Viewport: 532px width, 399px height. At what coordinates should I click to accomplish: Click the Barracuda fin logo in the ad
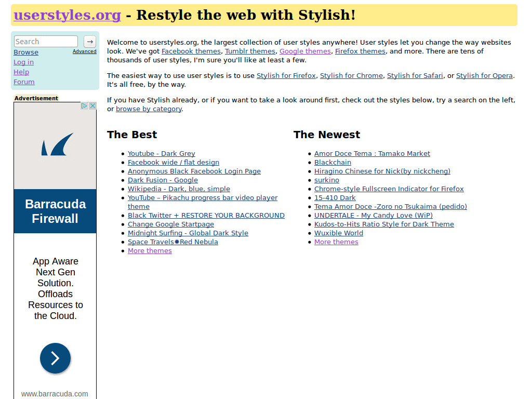57,144
